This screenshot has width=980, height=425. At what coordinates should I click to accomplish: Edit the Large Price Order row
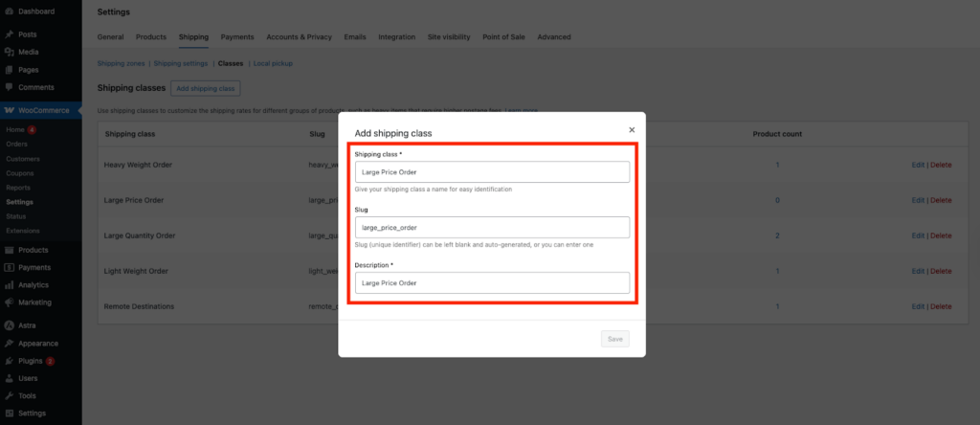[x=918, y=200]
